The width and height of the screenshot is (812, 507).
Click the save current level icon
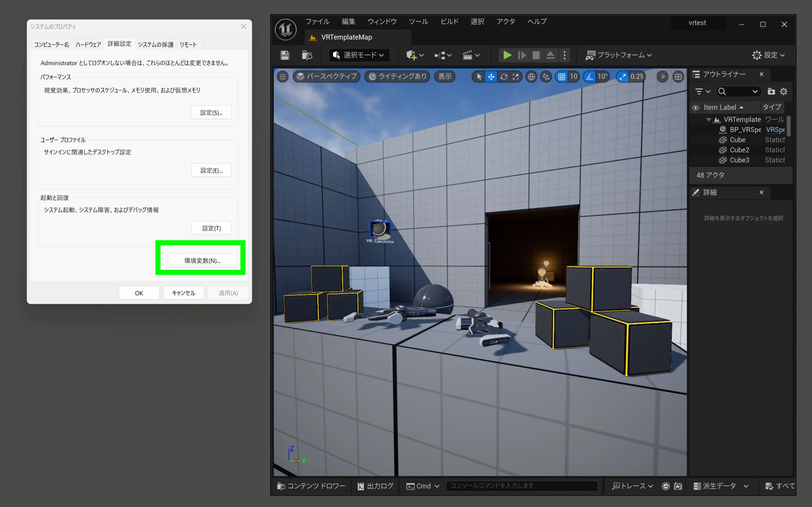pyautogui.click(x=285, y=55)
